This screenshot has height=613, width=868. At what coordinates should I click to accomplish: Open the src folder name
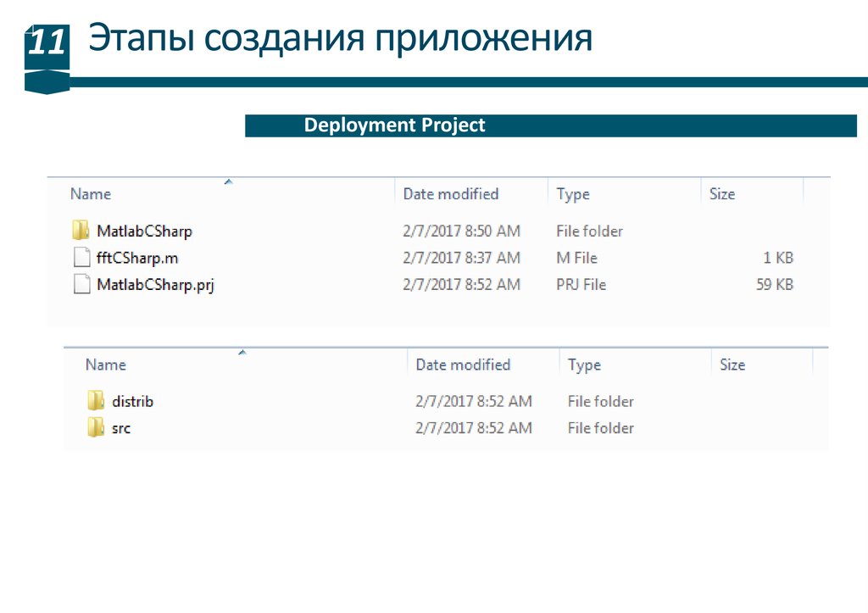coord(121,428)
